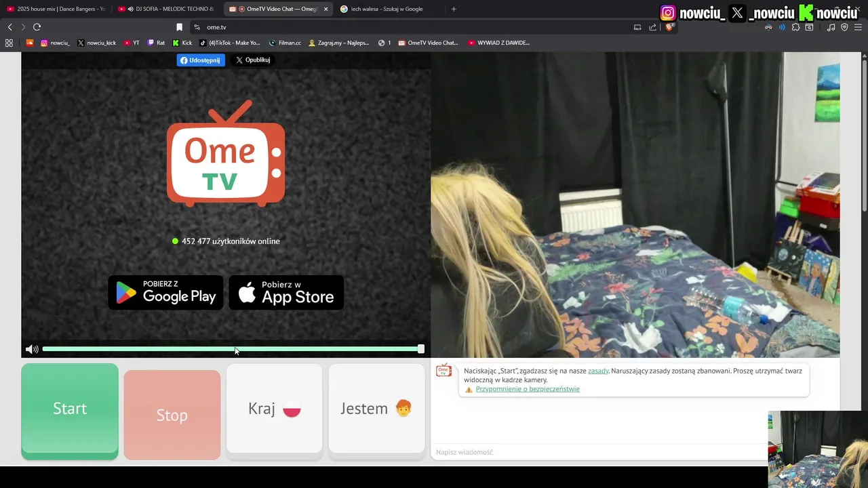Screen dimensions: 868x488
Task: Click the small webcam preview thumbnail
Action: click(818, 449)
